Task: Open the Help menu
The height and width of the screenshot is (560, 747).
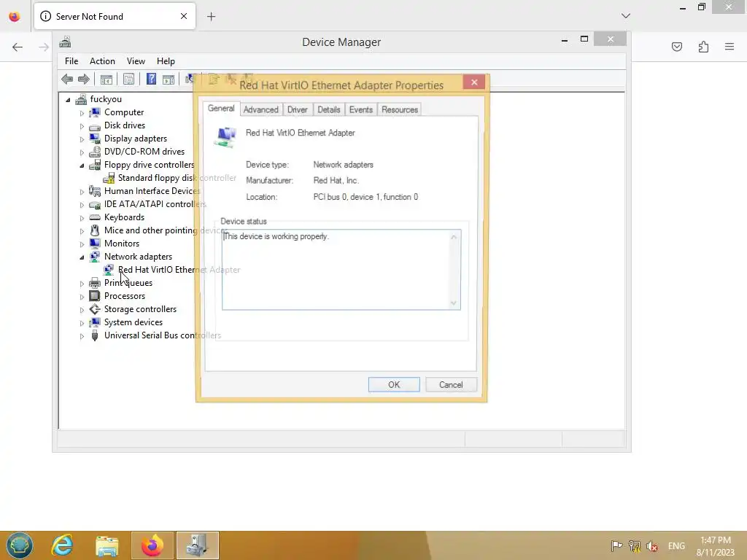Action: [x=166, y=61]
